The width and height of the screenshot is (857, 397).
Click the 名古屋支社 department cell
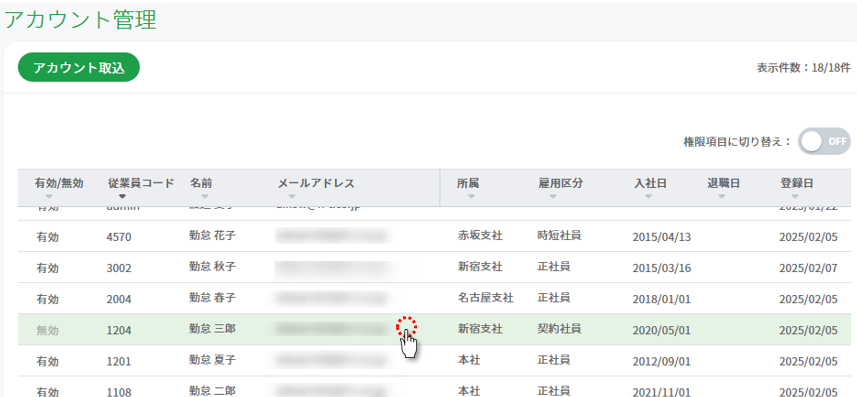pyautogui.click(x=485, y=298)
